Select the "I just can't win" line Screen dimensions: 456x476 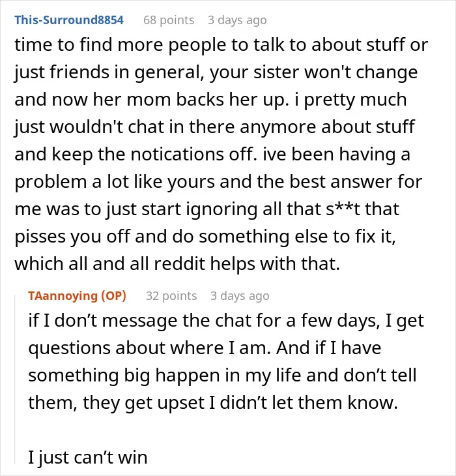pos(88,457)
